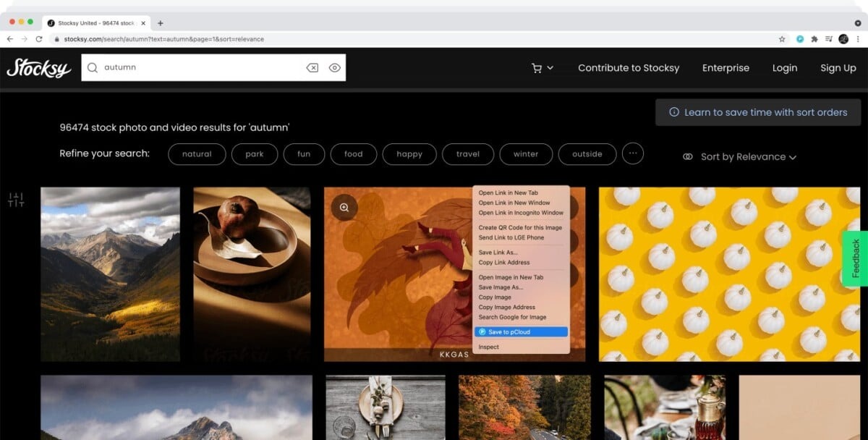
Task: Select Save to pCloud menu entry
Action: (521, 332)
